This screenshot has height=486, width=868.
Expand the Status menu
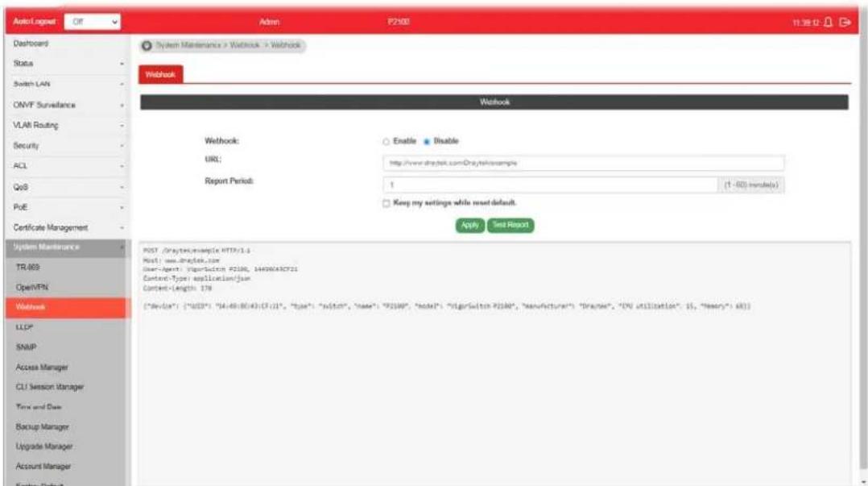click(68, 64)
